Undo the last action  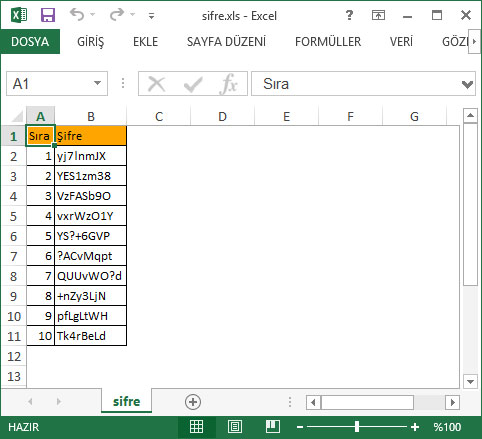[x=77, y=15]
